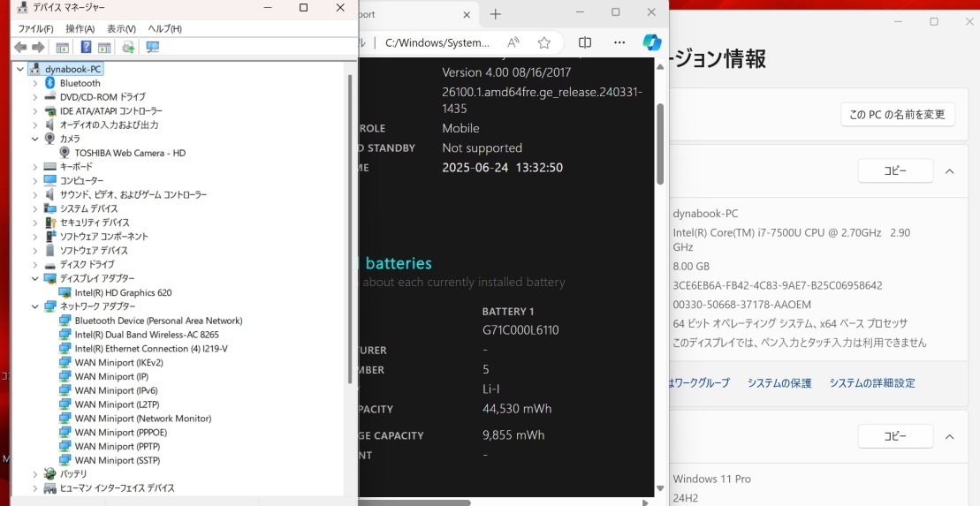
Task: Select ディスク ドライブ icon
Action: pyautogui.click(x=50, y=265)
